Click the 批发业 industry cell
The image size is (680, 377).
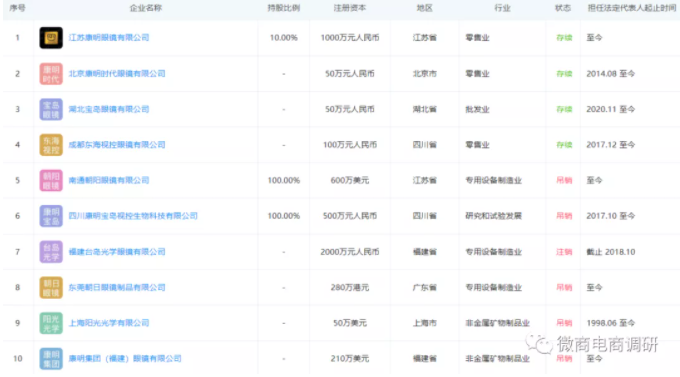click(x=477, y=109)
